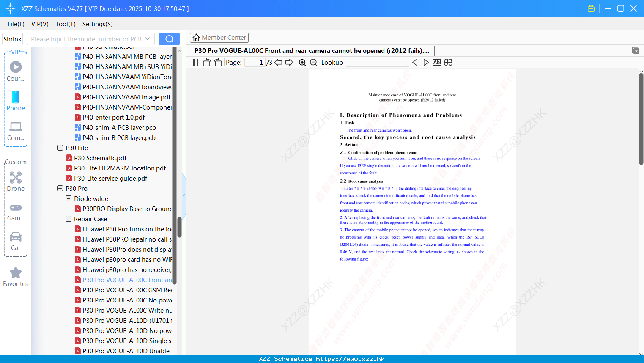This screenshot has height=363, width=644.
Task: Open P30_Lite HL2MARM location.pdf
Action: pyautogui.click(x=116, y=168)
